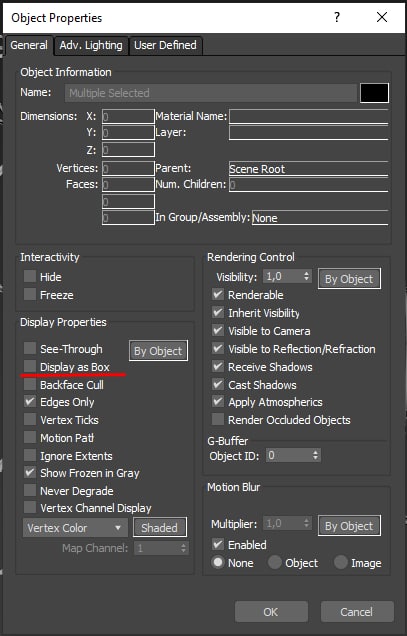Screen dimensions: 407x636
Task: Click the Visibility spinner arrows
Action: pyautogui.click(x=307, y=277)
